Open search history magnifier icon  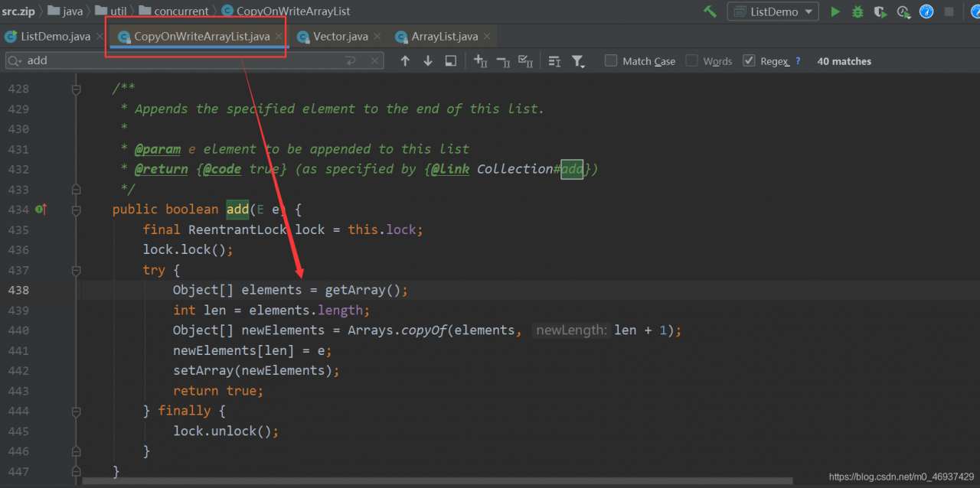[x=15, y=60]
